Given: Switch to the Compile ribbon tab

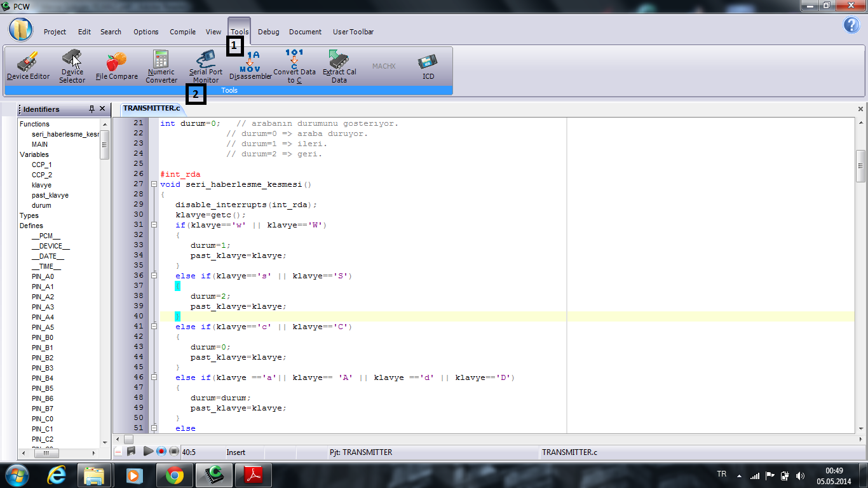Looking at the screenshot, I should (x=183, y=32).
